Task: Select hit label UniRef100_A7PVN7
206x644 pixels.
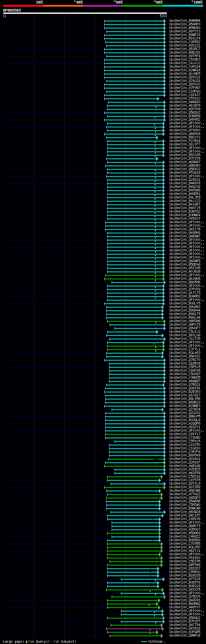Action: tap(185, 88)
